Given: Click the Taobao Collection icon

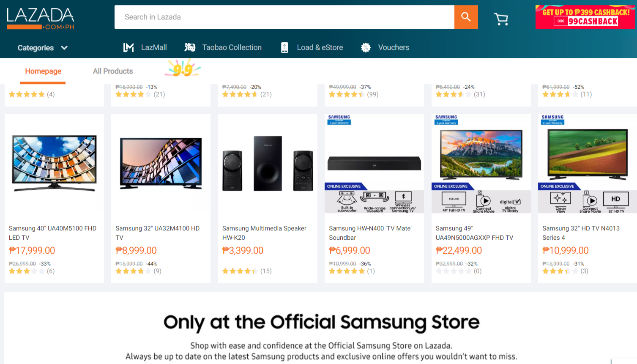Looking at the screenshot, I should (x=190, y=47).
